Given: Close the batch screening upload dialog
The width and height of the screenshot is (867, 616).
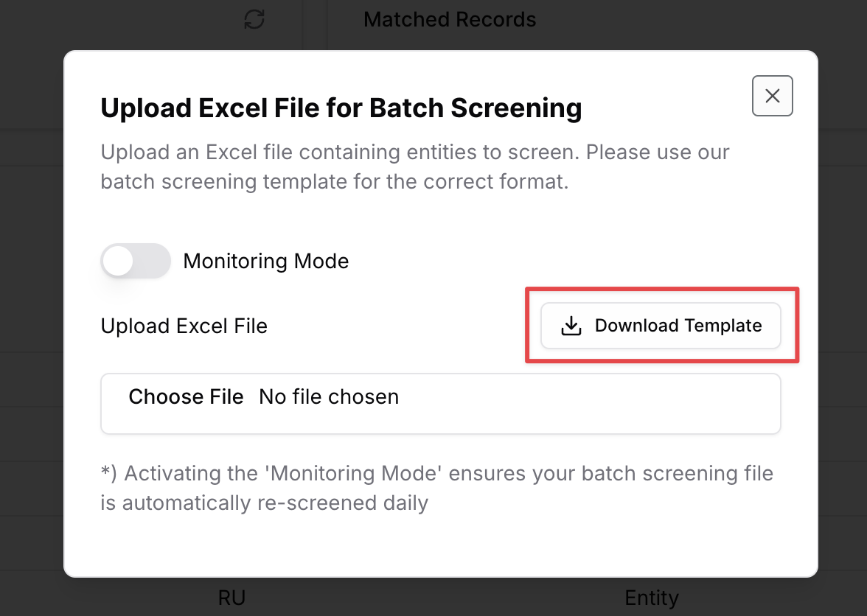Looking at the screenshot, I should [773, 96].
